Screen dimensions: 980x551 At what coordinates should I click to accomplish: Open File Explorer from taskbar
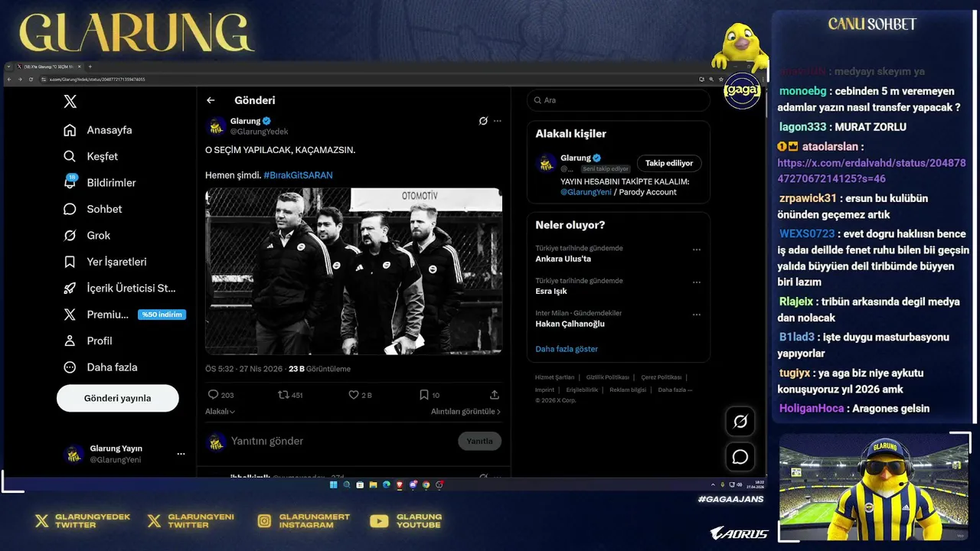373,484
